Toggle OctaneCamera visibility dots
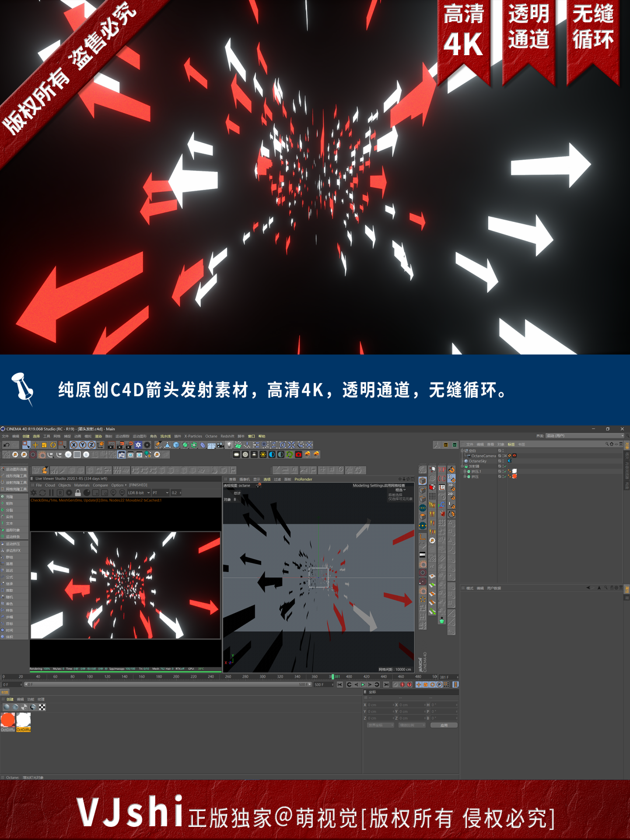This screenshot has height=840, width=630. (503, 456)
